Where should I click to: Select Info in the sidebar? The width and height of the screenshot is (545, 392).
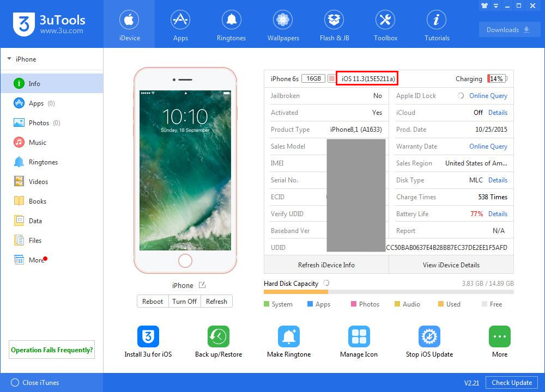(x=52, y=83)
